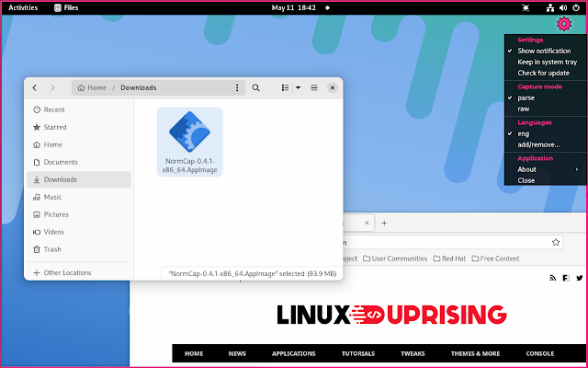Open the Files hamburger menu
The width and height of the screenshot is (588, 368).
[313, 87]
